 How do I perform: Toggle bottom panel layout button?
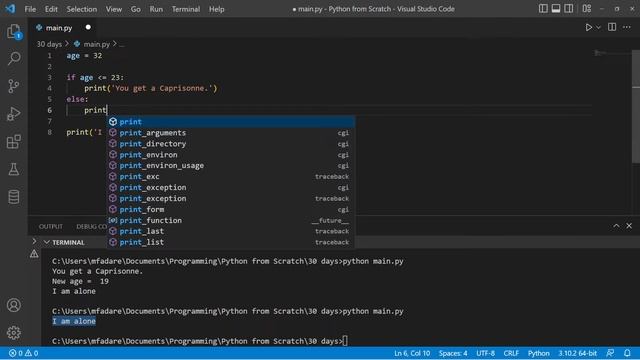coord(556,9)
